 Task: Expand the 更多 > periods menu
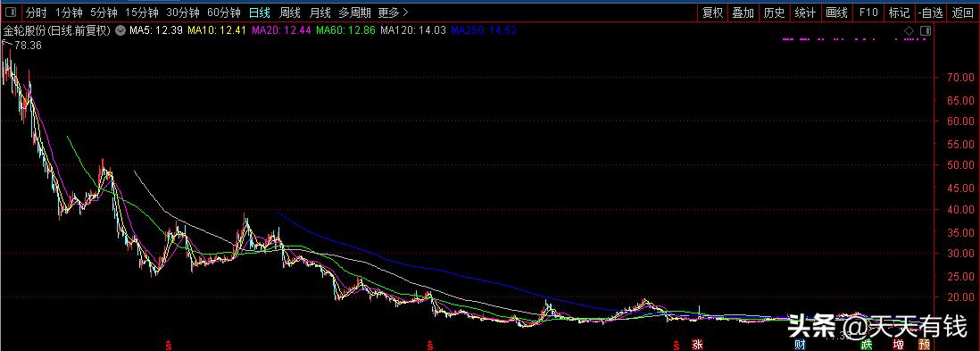pos(393,13)
